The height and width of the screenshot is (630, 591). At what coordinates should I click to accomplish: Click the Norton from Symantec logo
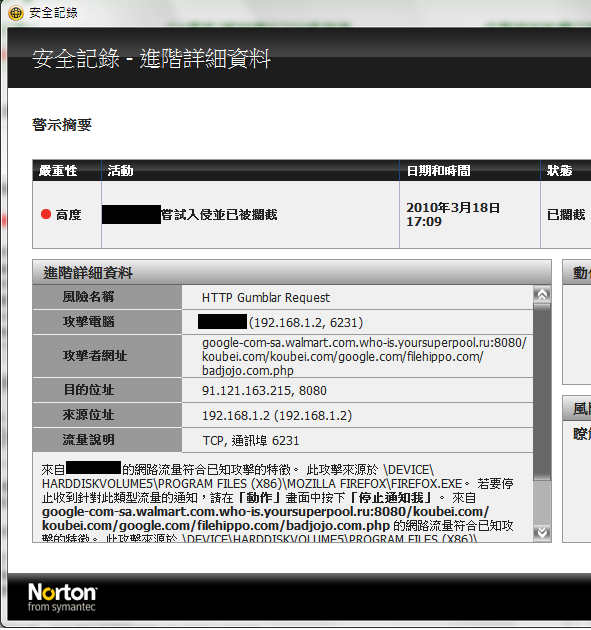(x=62, y=597)
